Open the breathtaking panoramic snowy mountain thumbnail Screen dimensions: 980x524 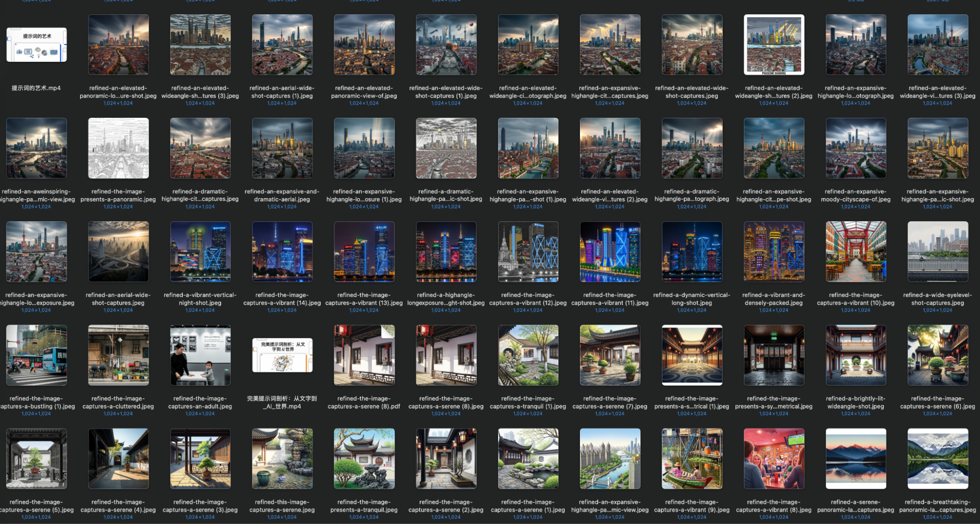click(937, 458)
